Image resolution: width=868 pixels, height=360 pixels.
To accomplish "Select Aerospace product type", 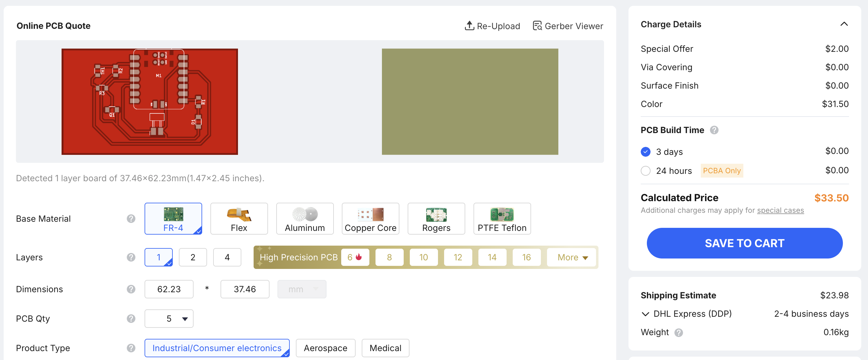I will (x=325, y=348).
